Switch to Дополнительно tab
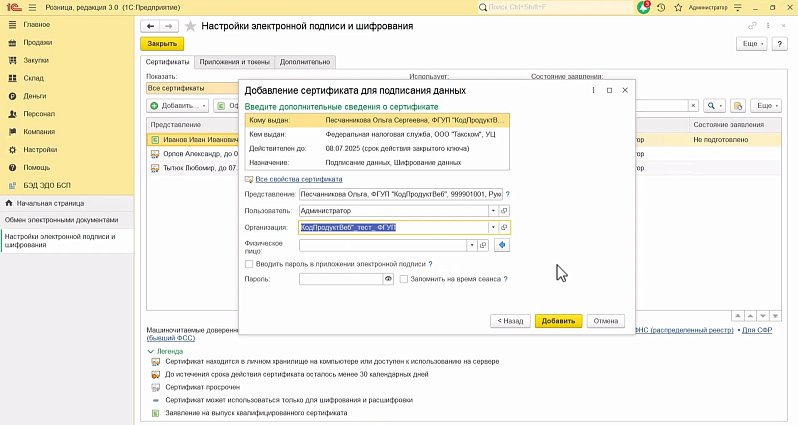The height and width of the screenshot is (425, 798). (305, 62)
